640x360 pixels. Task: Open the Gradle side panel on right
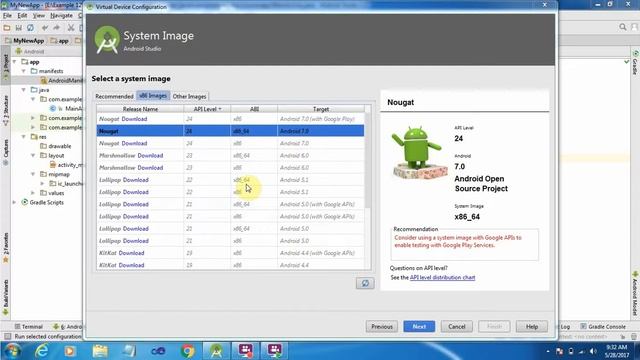point(635,63)
